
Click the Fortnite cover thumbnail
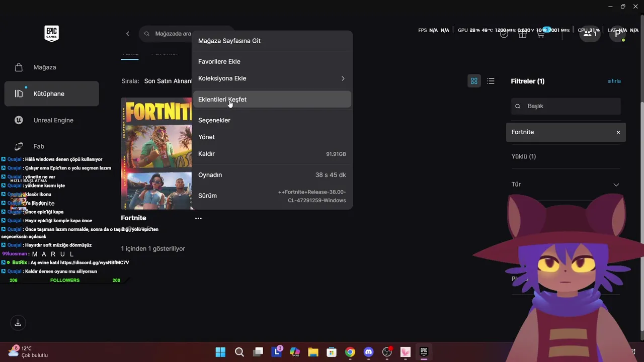point(156,153)
